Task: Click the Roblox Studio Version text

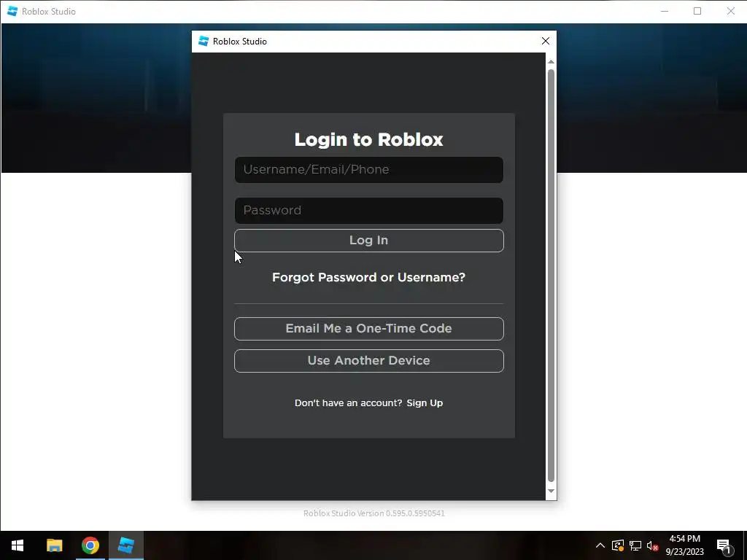Action: pyautogui.click(x=374, y=513)
